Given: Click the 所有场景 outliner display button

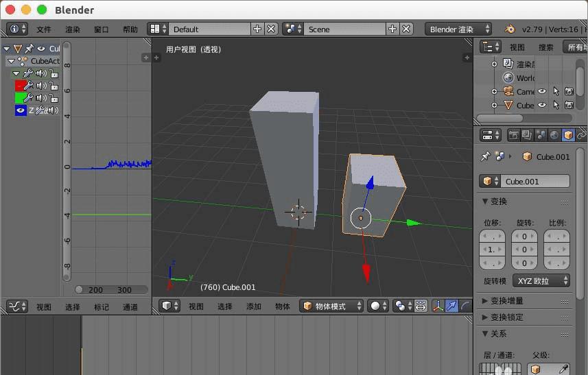Looking at the screenshot, I should pos(575,47).
